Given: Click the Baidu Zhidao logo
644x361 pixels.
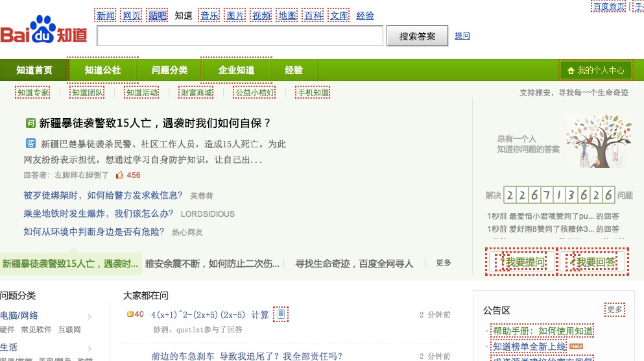Looking at the screenshot, I should pyautogui.click(x=44, y=30).
